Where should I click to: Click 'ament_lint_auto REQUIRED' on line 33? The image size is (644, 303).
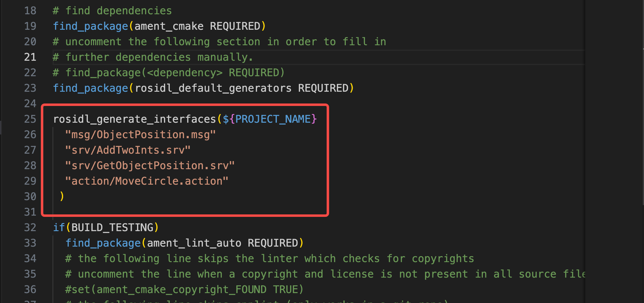tap(222, 243)
